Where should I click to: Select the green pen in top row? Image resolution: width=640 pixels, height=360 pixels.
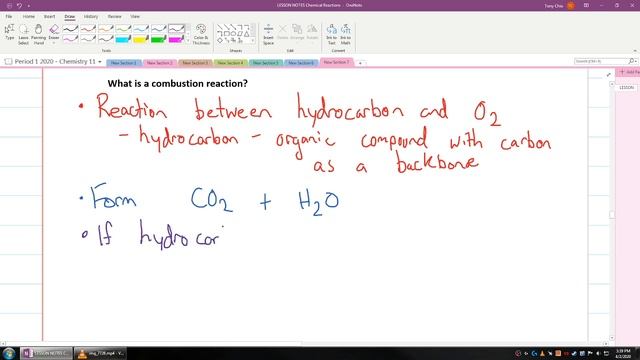point(123,29)
